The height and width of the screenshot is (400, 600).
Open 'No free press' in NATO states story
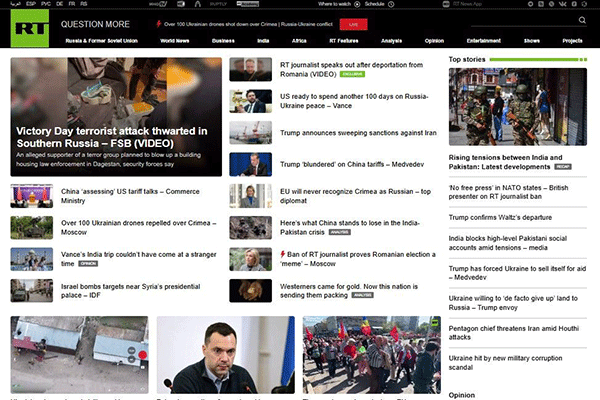509,192
